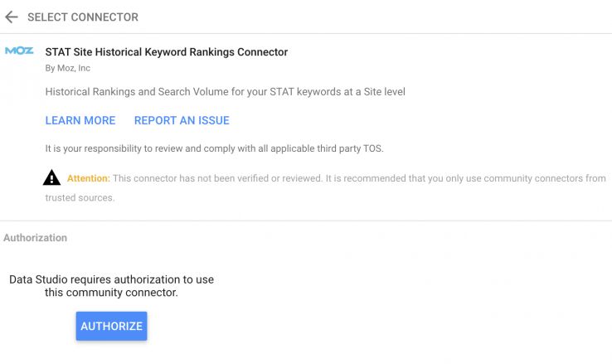
Task: Click the warning triangle icon
Action: click(52, 177)
